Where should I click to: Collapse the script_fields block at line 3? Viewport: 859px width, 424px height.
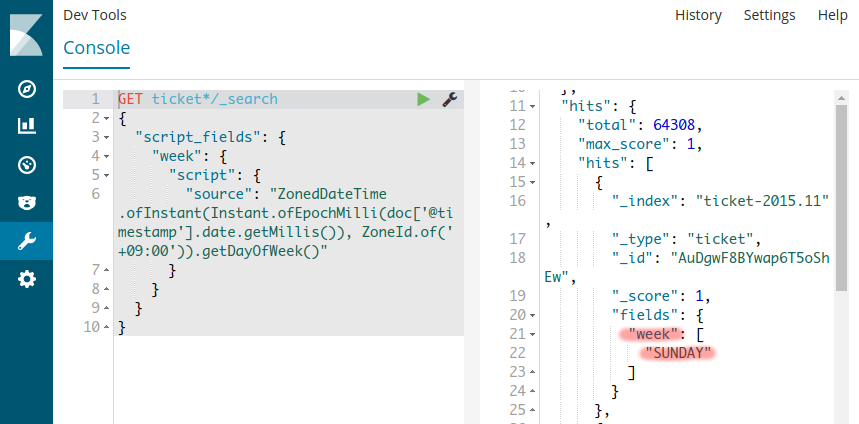(107, 137)
